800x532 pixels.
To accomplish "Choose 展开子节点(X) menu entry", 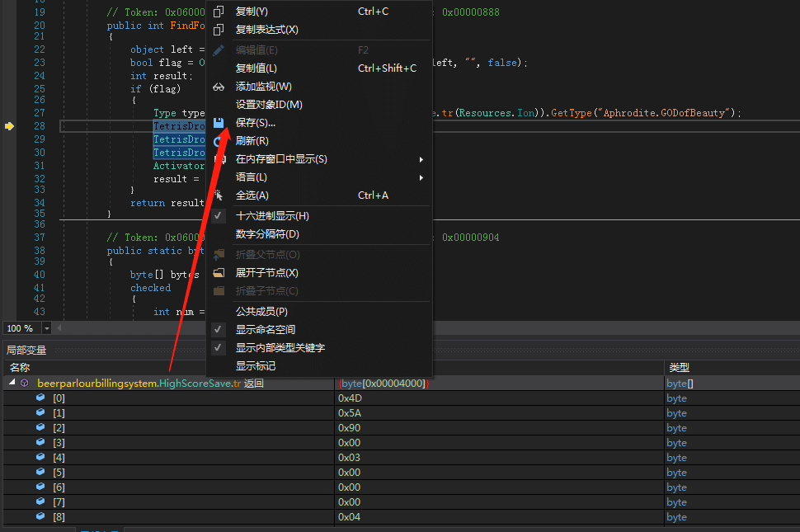I will (319, 273).
